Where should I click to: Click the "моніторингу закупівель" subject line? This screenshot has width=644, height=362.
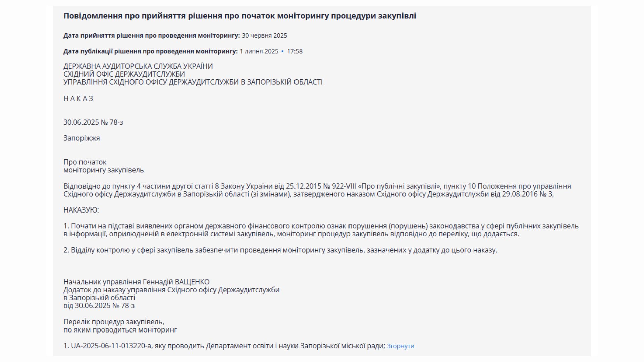(x=104, y=170)
